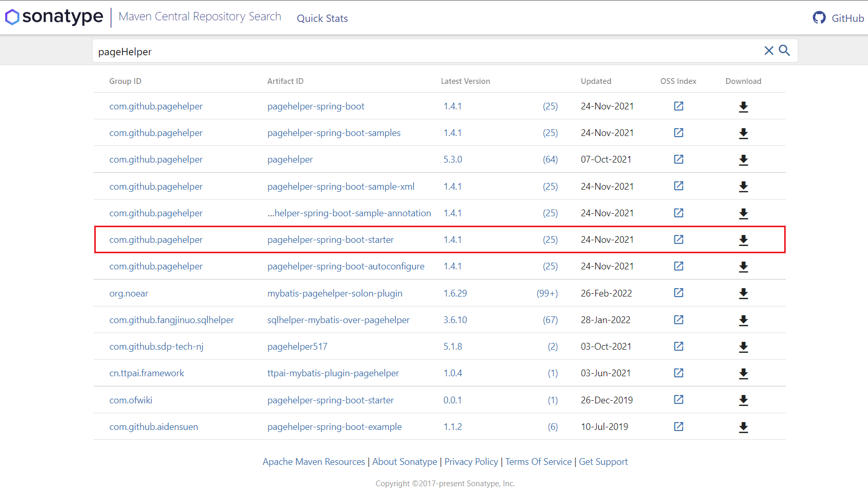
Task: Open the OSS Index for pagehelper
Action: click(678, 159)
